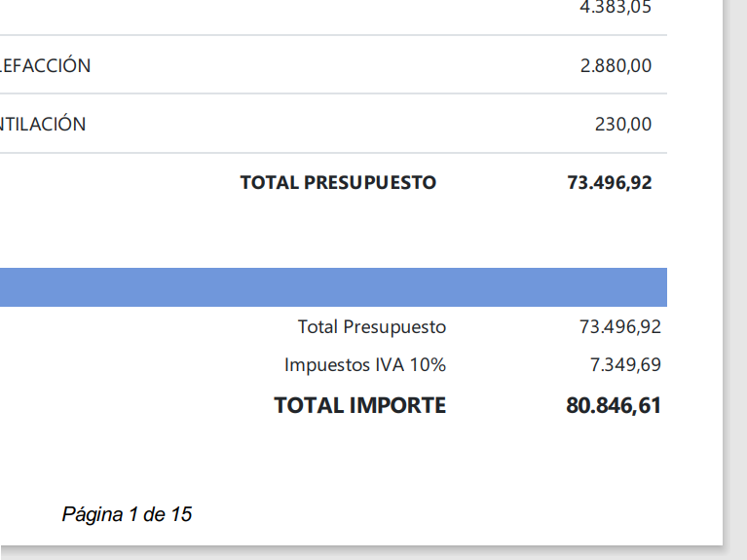Screen dimensions: 747x560
Task: Click the blue summary header bar
Action: [x=331, y=287]
